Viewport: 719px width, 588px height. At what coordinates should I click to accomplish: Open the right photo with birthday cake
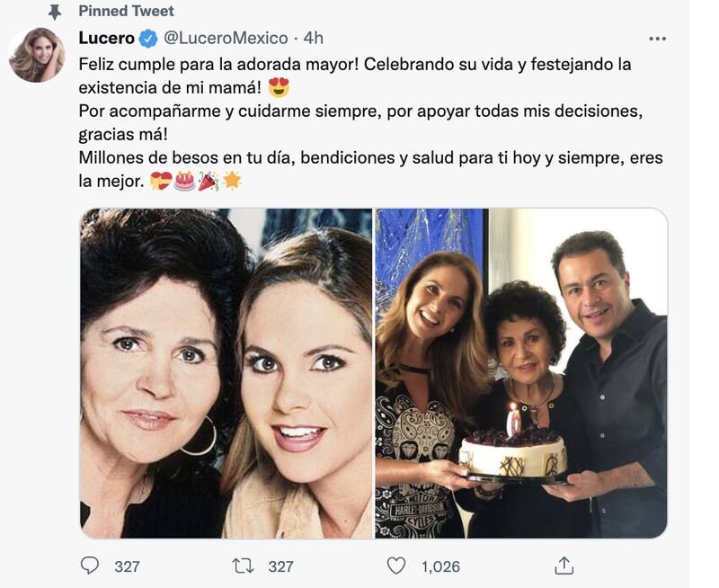coord(521,373)
